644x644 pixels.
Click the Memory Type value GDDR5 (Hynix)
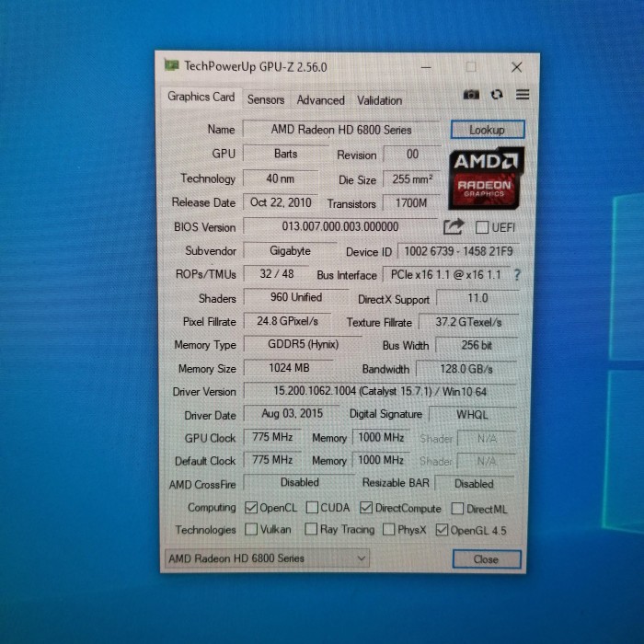click(303, 344)
